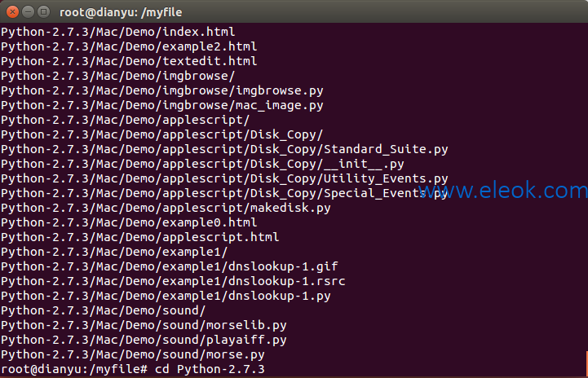Maximize the terminal window
The image size is (588, 378).
click(x=44, y=12)
